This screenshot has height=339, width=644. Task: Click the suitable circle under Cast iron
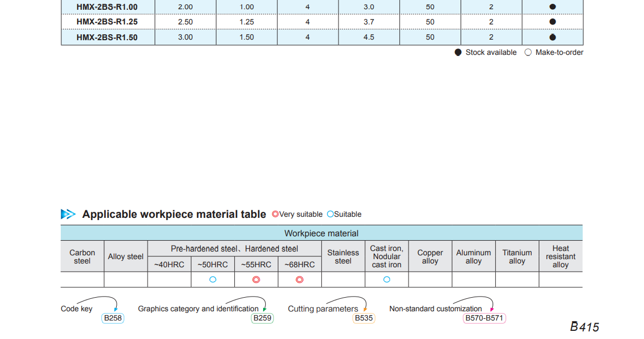387,279
